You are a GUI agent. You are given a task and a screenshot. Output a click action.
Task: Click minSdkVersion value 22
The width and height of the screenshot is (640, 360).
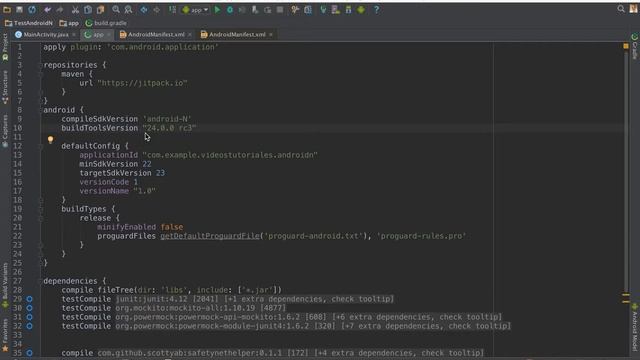click(x=147, y=164)
